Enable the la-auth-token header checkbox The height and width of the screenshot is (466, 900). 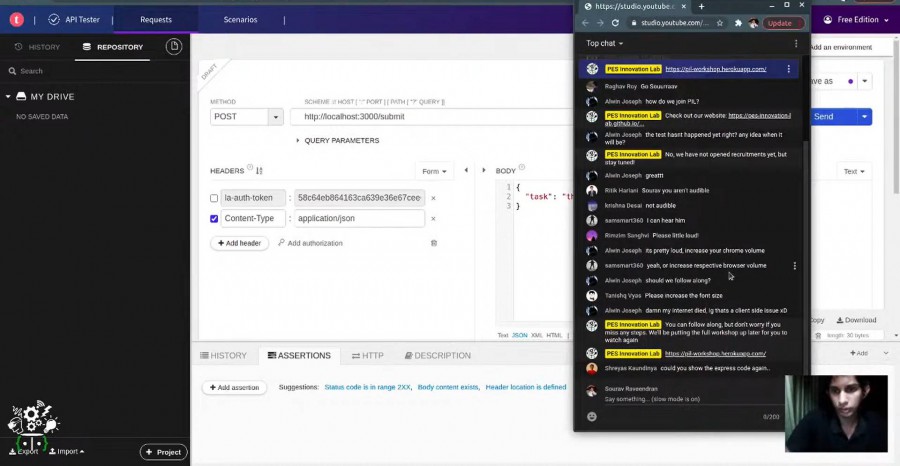coord(214,198)
